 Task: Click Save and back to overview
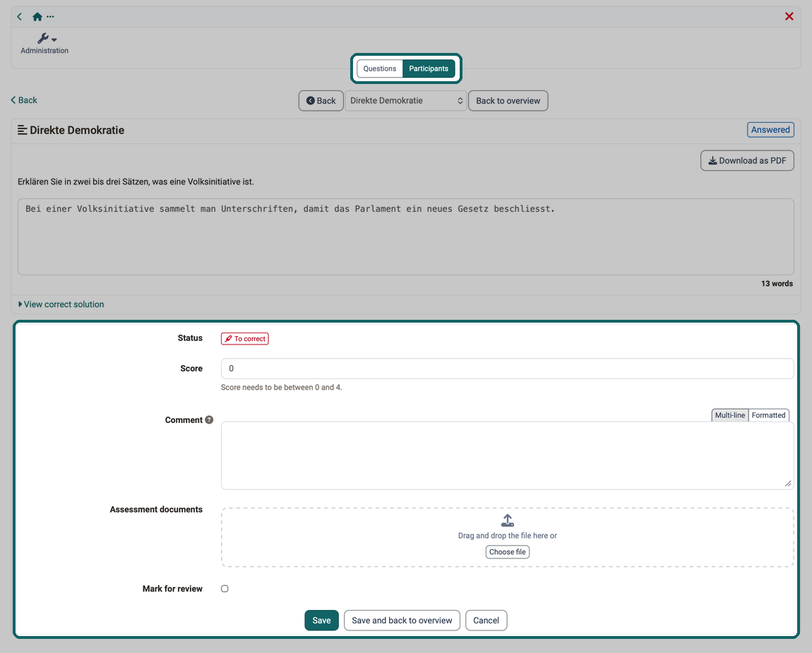coord(402,621)
